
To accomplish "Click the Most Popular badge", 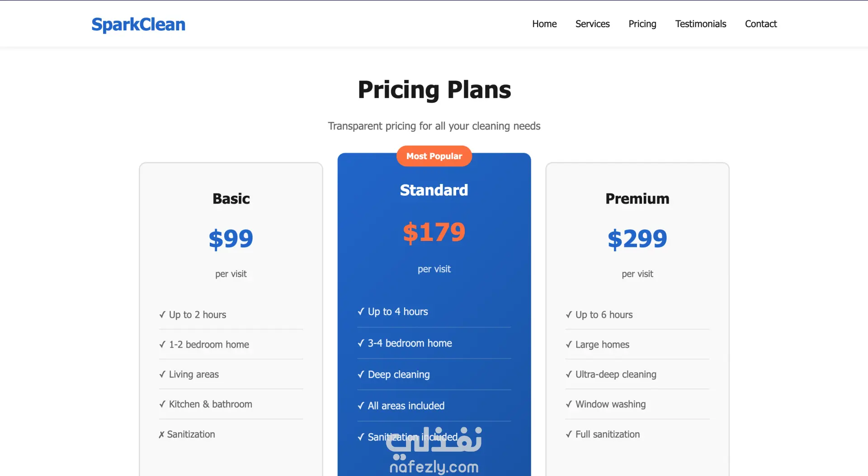I will (434, 156).
